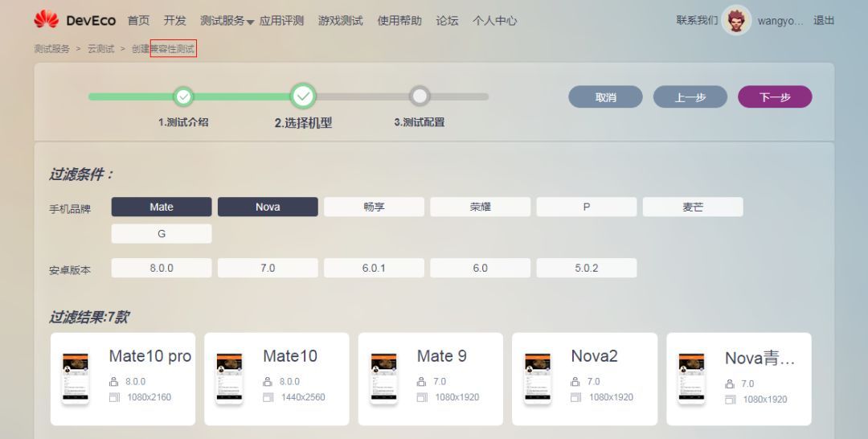Click the Mate10 pro model name
The width and height of the screenshot is (868, 439).
pos(150,356)
